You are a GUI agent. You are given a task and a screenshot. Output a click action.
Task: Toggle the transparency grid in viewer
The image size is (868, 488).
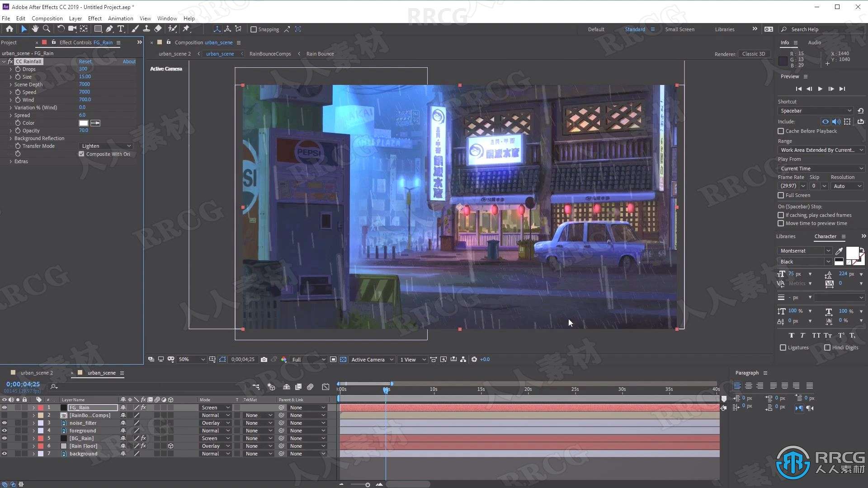coord(343,360)
